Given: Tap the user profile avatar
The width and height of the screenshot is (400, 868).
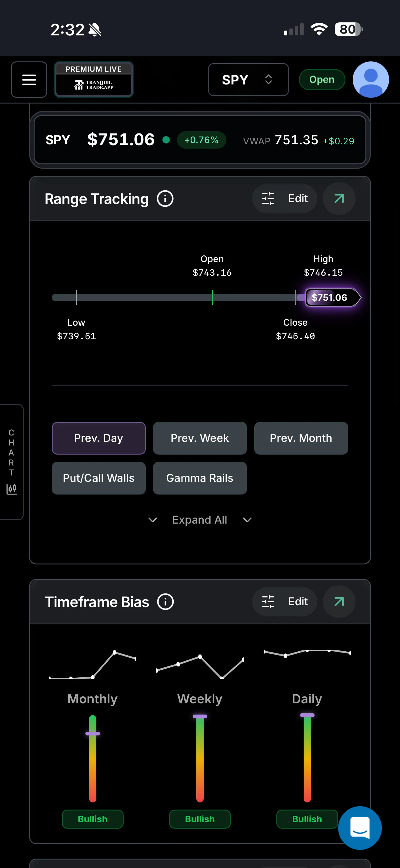Looking at the screenshot, I should click(371, 80).
